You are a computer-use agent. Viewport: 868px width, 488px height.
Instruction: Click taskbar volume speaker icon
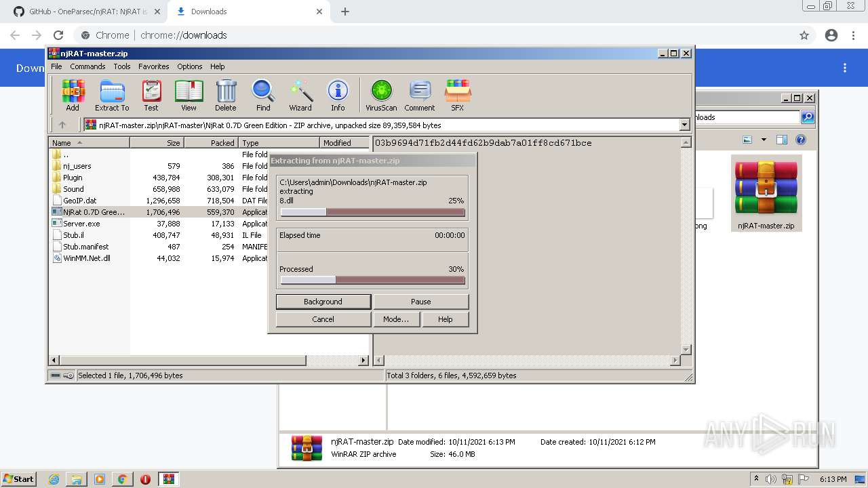point(771,479)
